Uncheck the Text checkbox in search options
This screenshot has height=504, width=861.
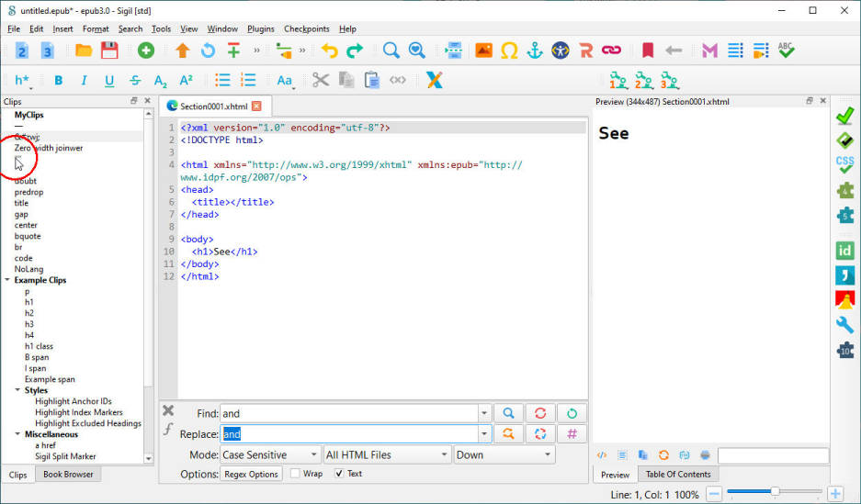click(339, 474)
